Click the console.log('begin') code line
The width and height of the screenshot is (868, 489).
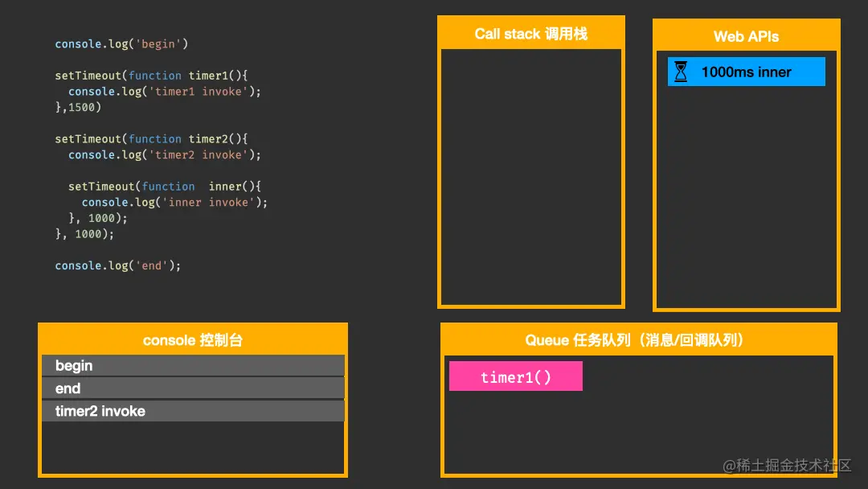[121, 43]
